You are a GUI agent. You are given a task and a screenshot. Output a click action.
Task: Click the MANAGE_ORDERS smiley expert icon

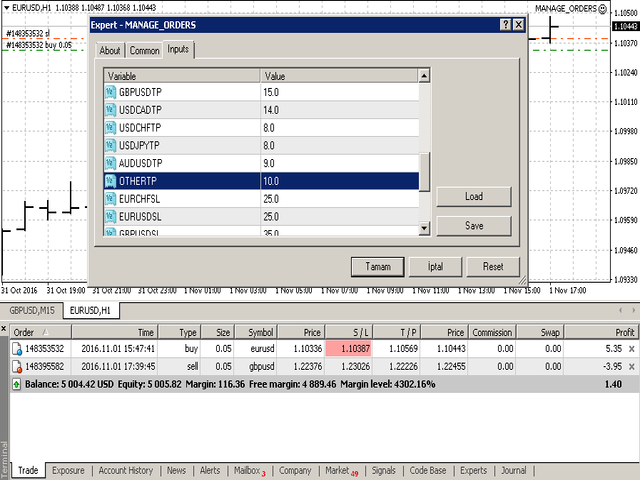click(602, 9)
